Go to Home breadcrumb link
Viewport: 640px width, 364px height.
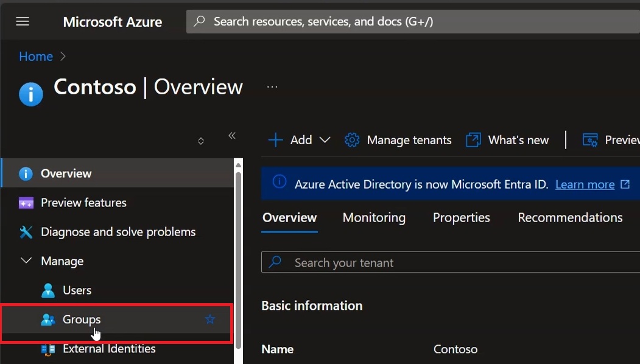pos(36,57)
